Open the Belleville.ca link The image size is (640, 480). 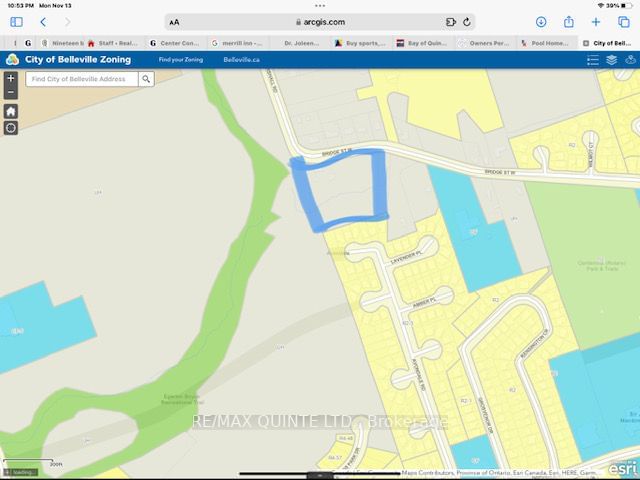click(240, 60)
